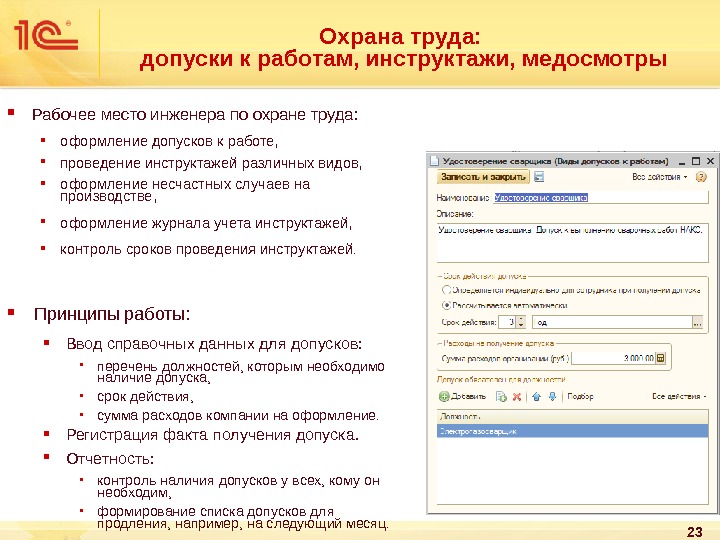This screenshot has height=540, width=720.
Task: Maximize the Удостоверение сварщика dialog
Action: click(x=696, y=161)
